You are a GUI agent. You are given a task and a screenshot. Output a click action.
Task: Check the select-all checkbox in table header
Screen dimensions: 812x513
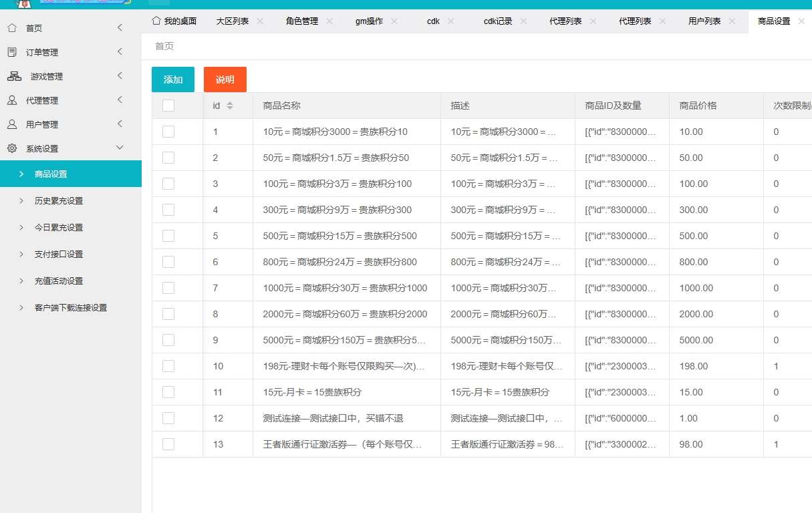click(x=168, y=106)
